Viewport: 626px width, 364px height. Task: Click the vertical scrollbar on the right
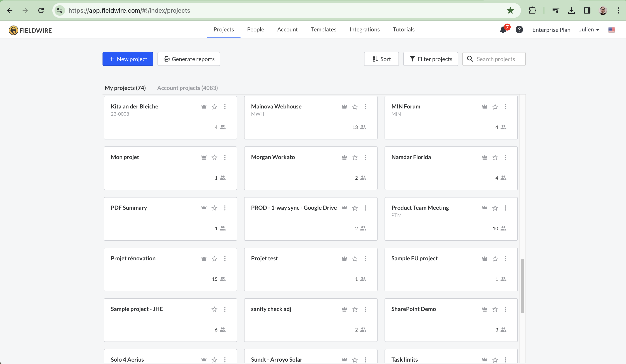point(523,286)
